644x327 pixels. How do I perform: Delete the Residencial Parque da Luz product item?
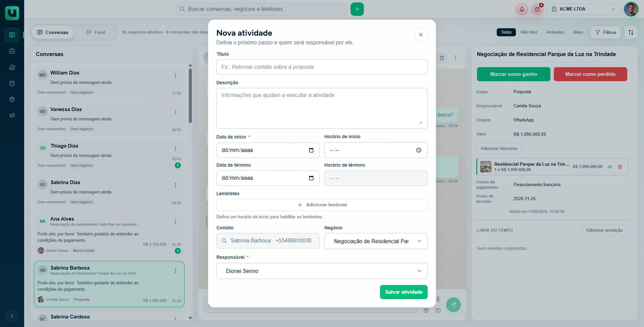click(620, 167)
